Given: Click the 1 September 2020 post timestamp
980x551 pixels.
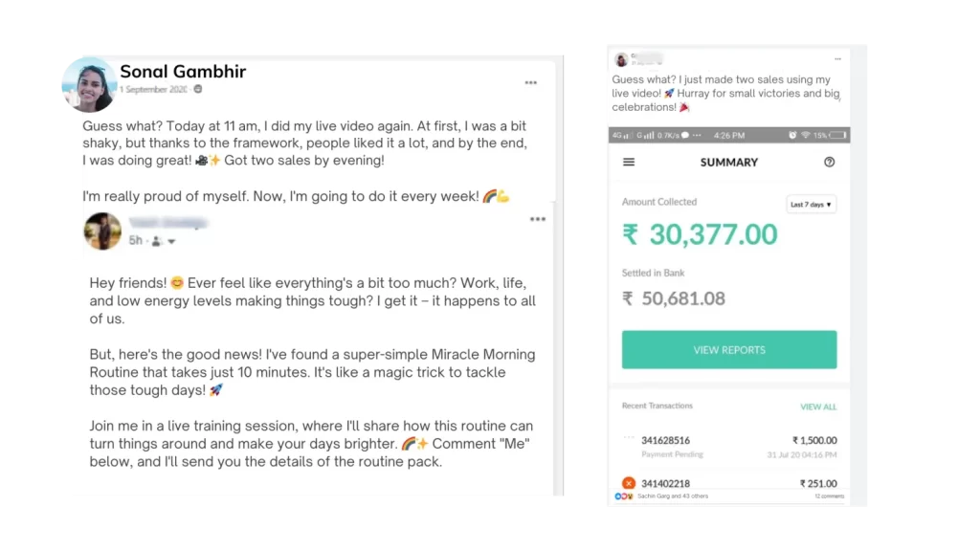Looking at the screenshot, I should pos(152,89).
